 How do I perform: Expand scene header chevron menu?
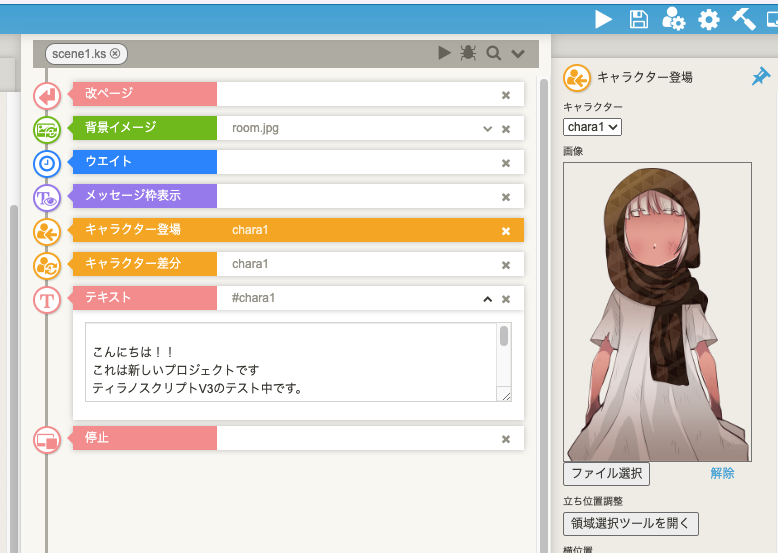click(x=518, y=53)
